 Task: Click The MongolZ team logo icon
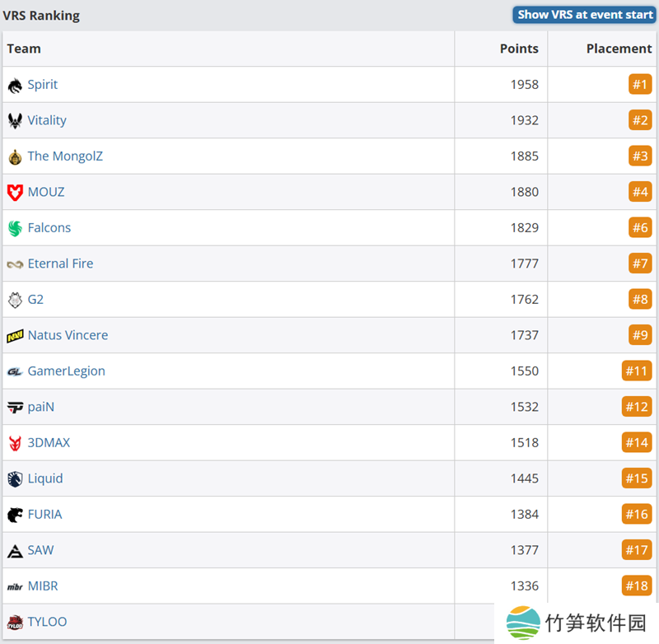pos(15,156)
